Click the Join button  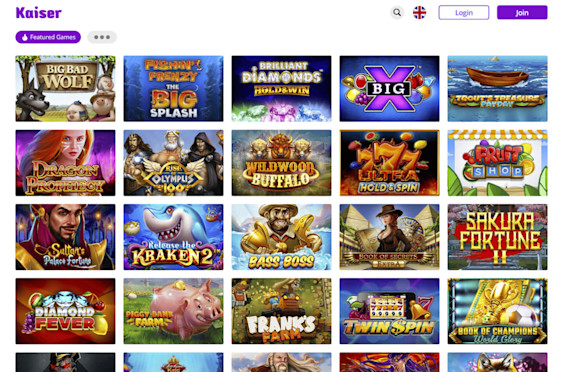click(522, 13)
